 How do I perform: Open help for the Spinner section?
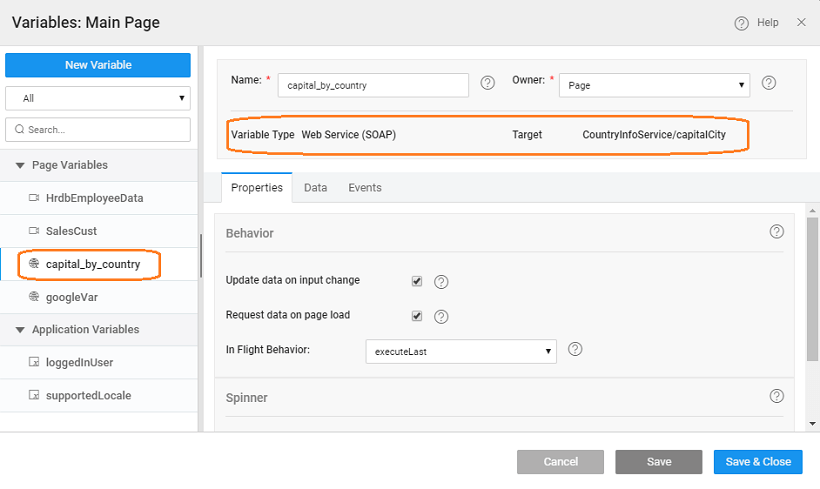[x=777, y=396]
